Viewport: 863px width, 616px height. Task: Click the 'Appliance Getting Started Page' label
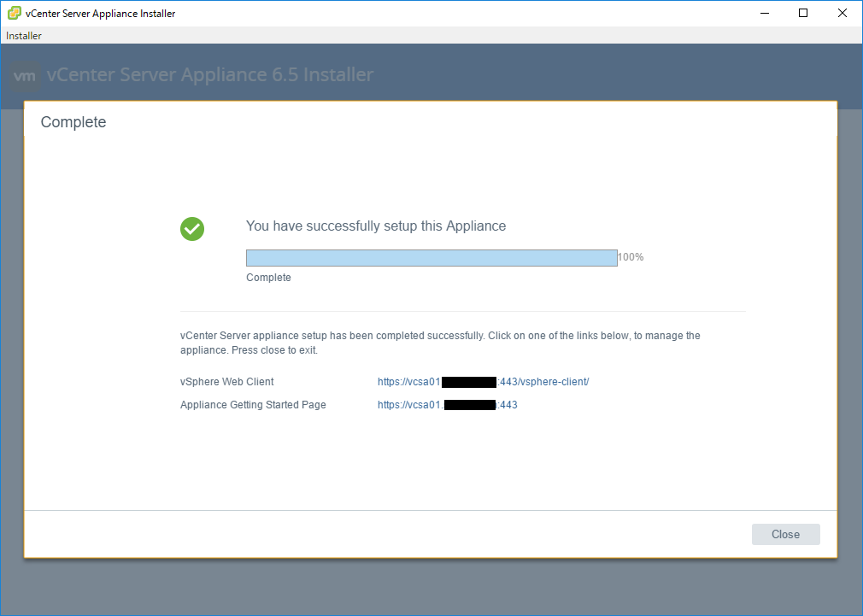(253, 405)
